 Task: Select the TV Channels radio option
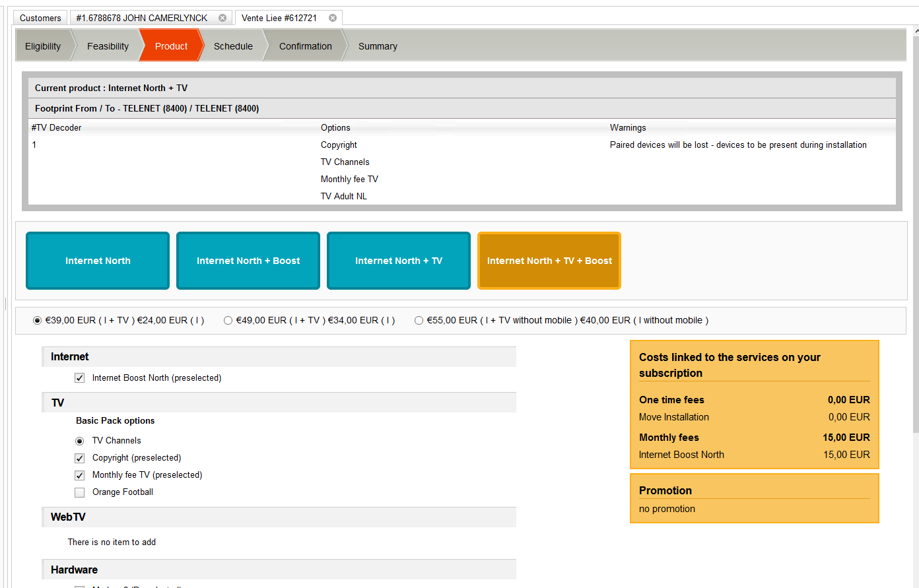tap(80, 441)
